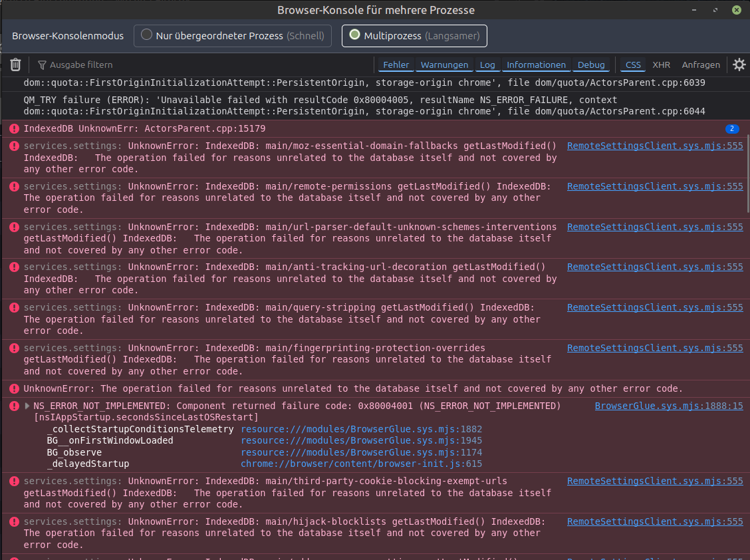Click the standalone UnknownError operation failed message

[x=353, y=388]
